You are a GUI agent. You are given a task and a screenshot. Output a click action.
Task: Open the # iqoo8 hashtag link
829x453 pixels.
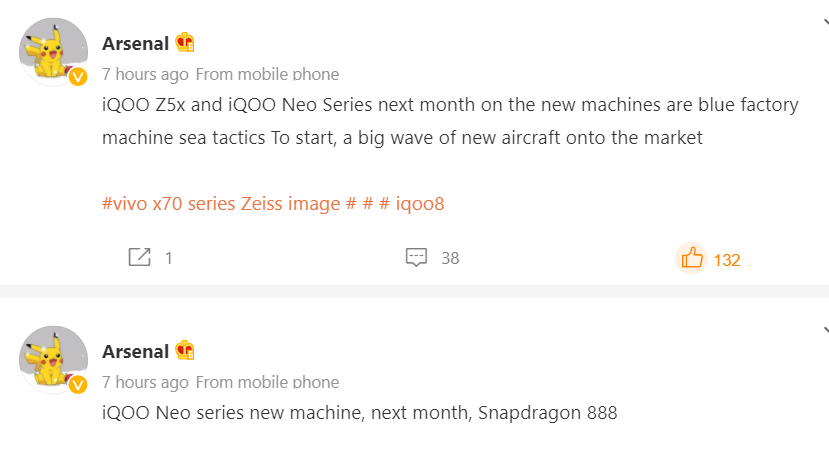[x=412, y=204]
